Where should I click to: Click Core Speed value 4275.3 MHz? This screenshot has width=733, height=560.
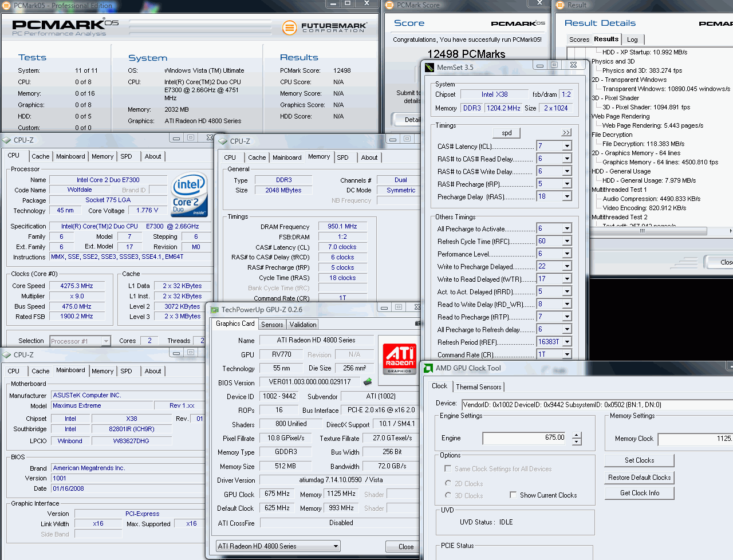coord(77,286)
